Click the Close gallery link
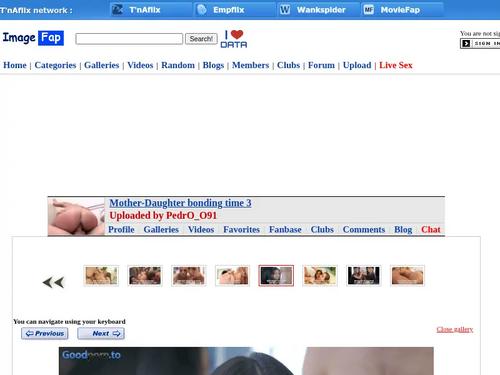500x375 pixels. (455, 329)
